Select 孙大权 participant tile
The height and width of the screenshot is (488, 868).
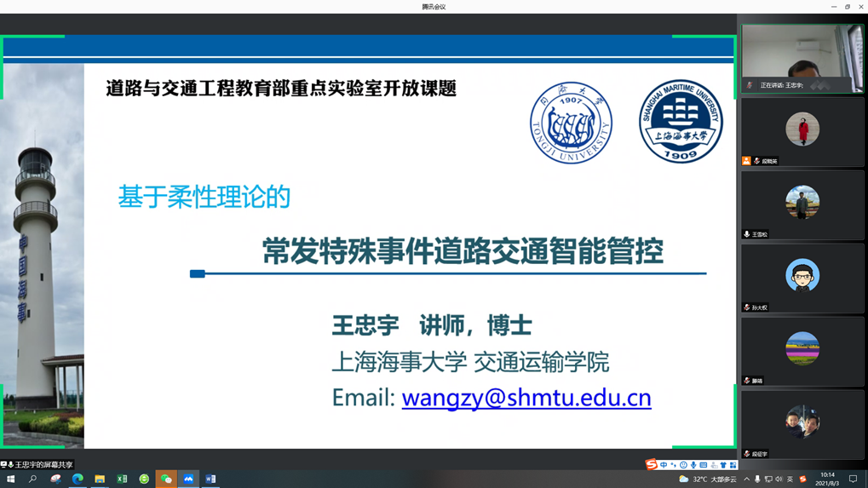coord(802,278)
